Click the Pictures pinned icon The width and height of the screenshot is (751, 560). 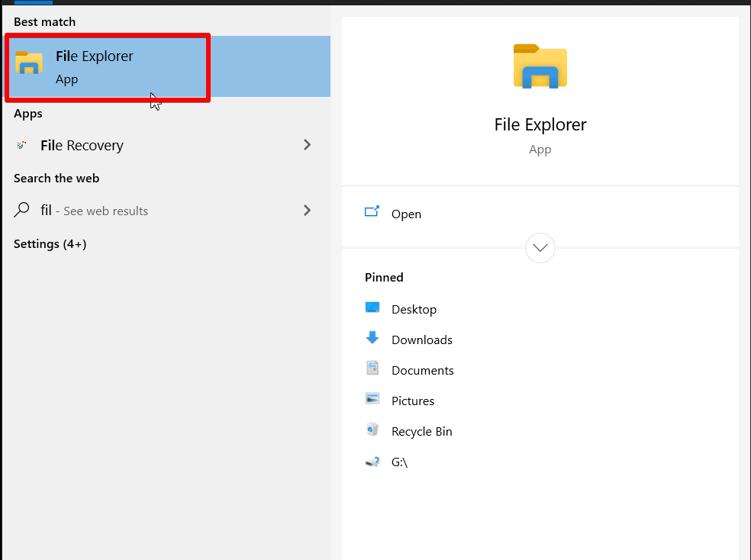[372, 398]
